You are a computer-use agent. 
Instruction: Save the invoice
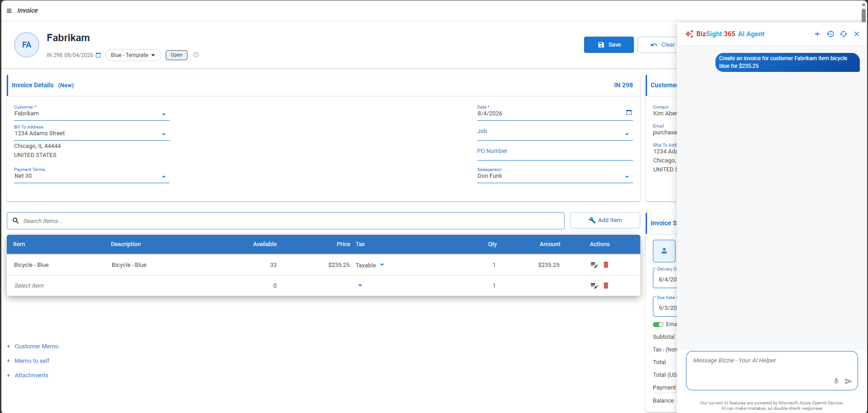pos(609,45)
